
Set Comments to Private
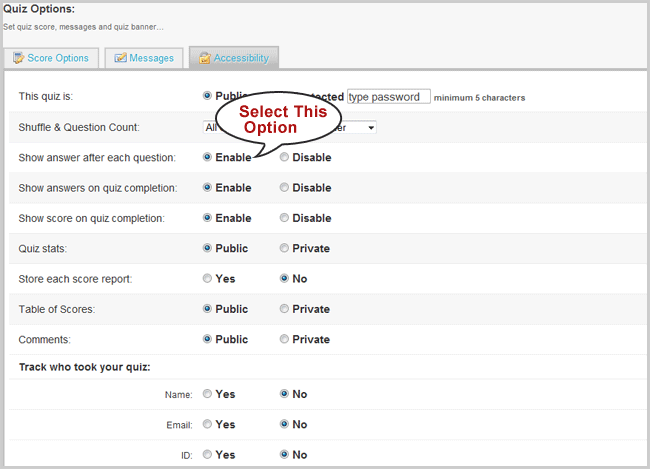tap(284, 339)
